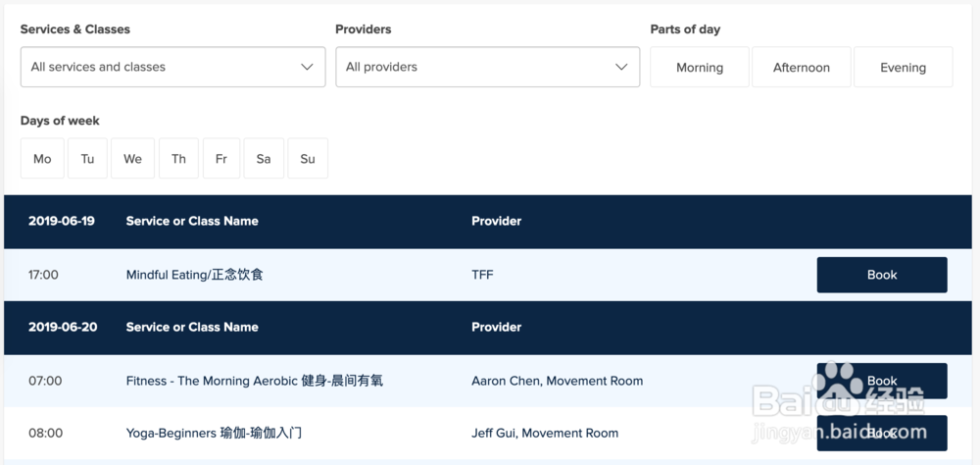The height and width of the screenshot is (465, 980).
Task: Book the Mindful Eating class
Action: tap(882, 275)
